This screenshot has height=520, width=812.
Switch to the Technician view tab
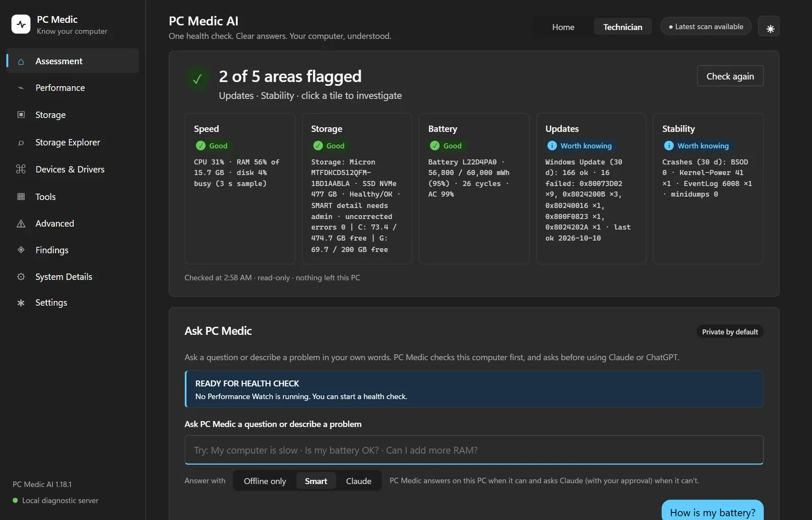(x=623, y=27)
